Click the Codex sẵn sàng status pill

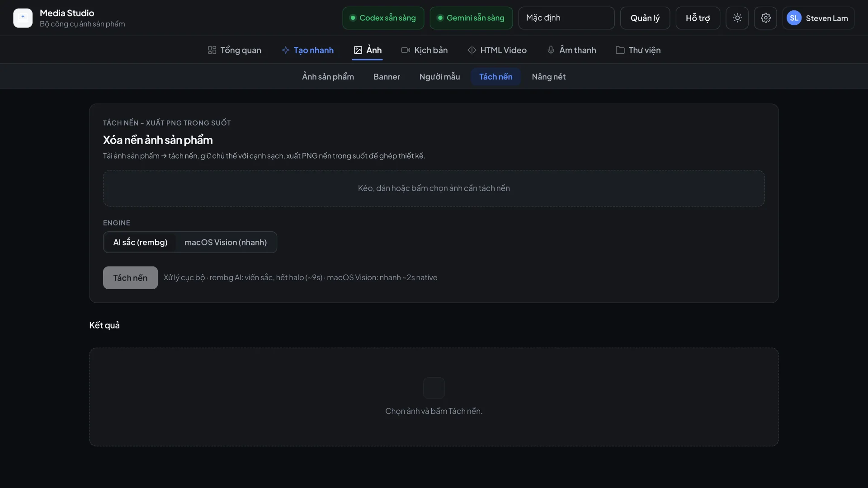point(383,18)
